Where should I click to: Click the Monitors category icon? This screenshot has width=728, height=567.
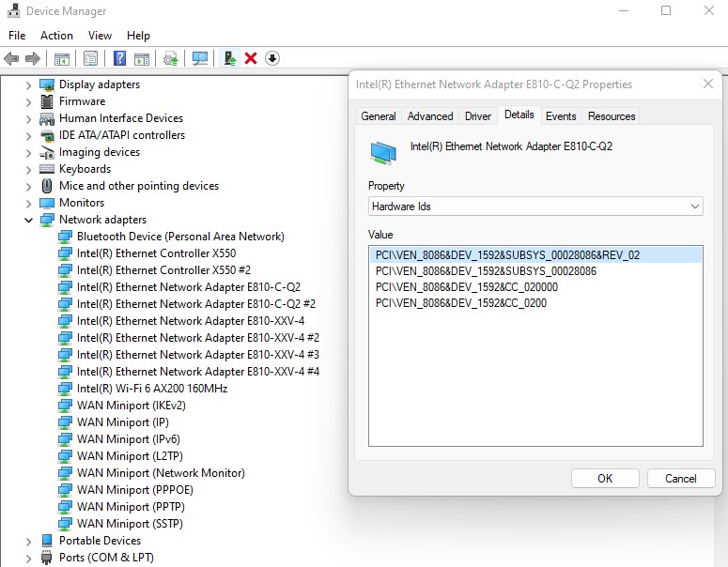click(x=47, y=203)
